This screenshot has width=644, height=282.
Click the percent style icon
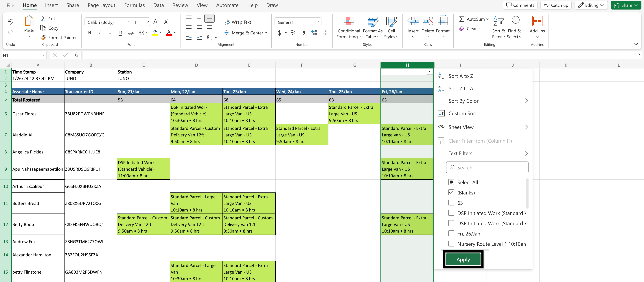point(293,33)
